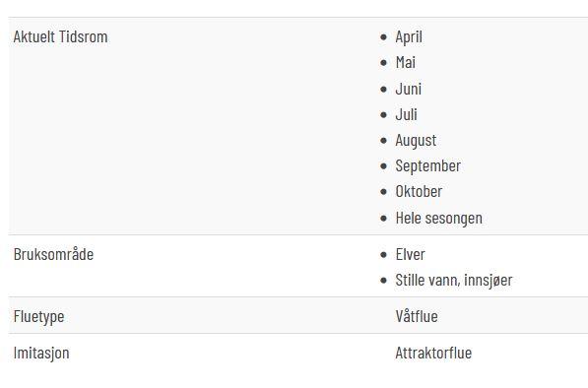Click the bullet beside Oktober
The width and height of the screenshot is (588, 388).
pyautogui.click(x=383, y=192)
